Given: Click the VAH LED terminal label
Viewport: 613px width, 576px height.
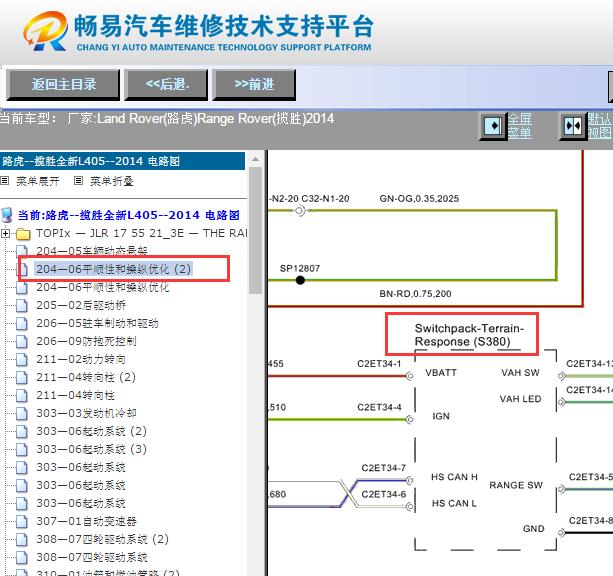Looking at the screenshot, I should [520, 399].
